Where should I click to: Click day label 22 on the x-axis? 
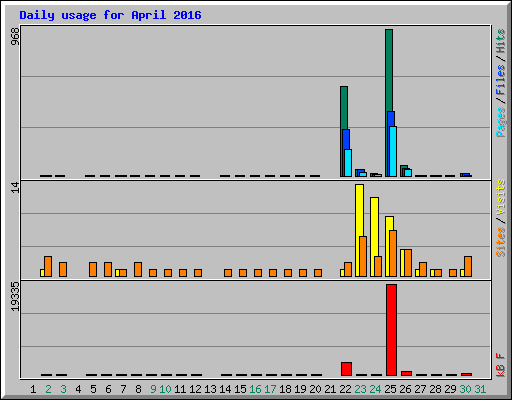(x=345, y=389)
